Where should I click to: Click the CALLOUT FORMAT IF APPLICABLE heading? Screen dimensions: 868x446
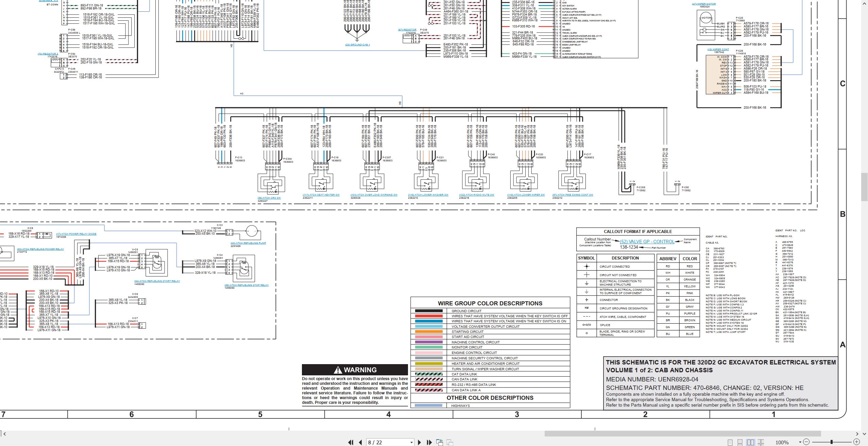click(638, 232)
